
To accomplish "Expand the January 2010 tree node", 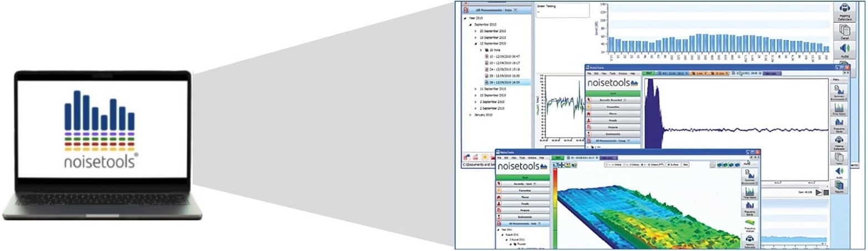I will pos(470,115).
